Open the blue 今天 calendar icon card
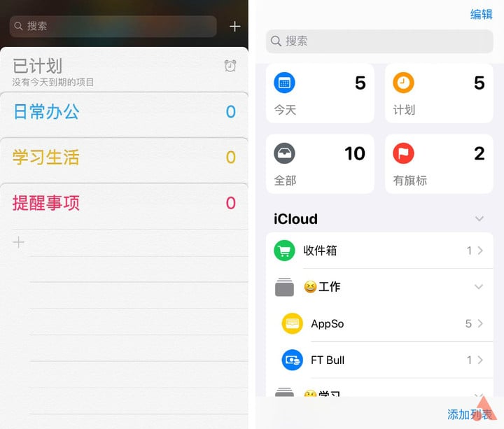Viewport: 504px width, 429px height. coord(320,94)
